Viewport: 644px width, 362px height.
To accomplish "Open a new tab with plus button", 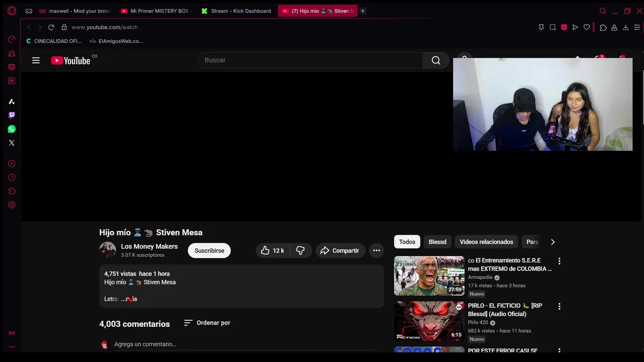I will pos(362,11).
